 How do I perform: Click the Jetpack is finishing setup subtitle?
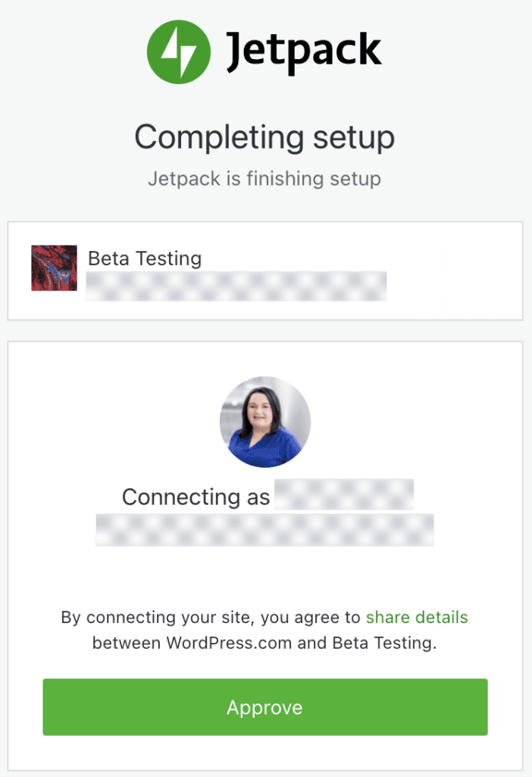[x=264, y=179]
